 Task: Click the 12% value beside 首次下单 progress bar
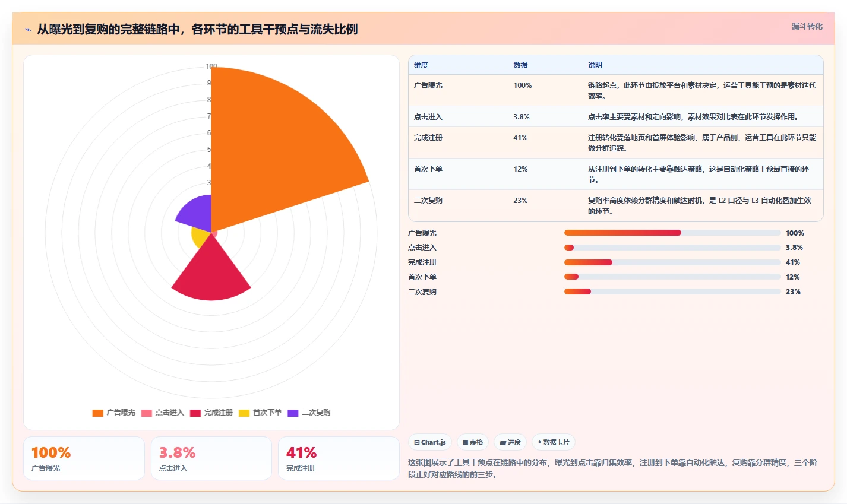point(793,277)
